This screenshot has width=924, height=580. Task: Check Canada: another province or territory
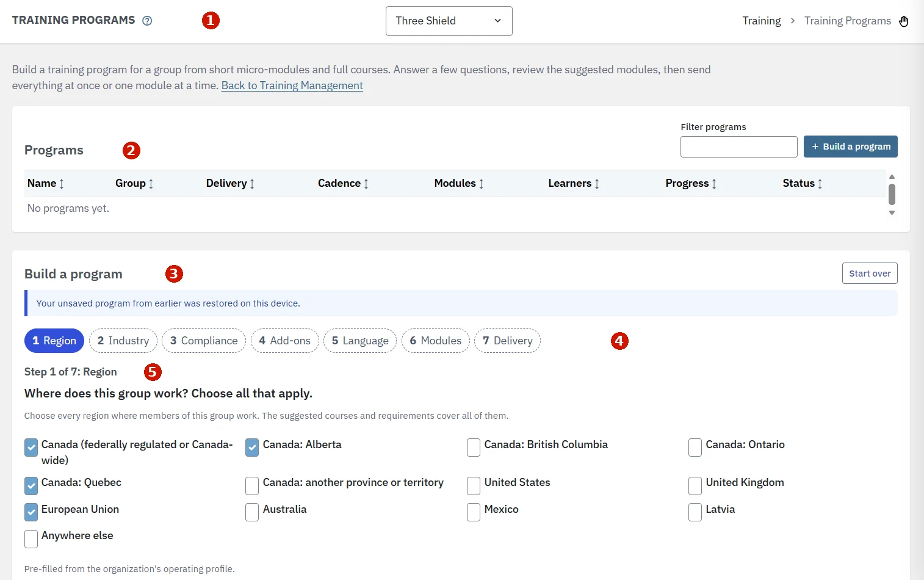pyautogui.click(x=252, y=486)
